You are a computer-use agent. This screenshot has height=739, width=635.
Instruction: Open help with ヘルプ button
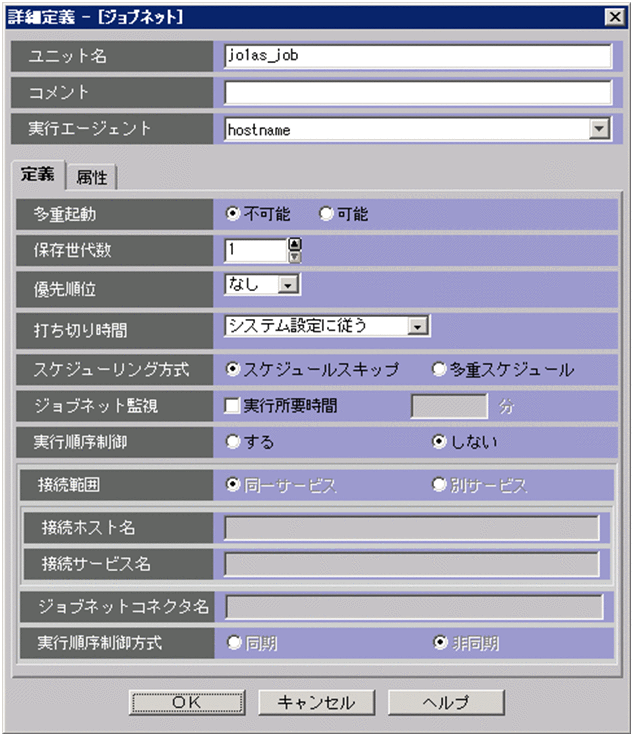coord(447,702)
